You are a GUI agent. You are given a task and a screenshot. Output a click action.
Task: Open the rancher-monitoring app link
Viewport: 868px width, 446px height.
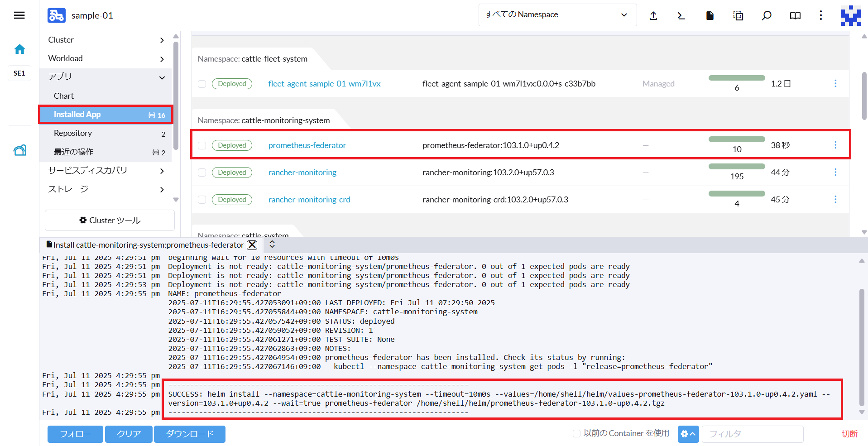(x=302, y=173)
